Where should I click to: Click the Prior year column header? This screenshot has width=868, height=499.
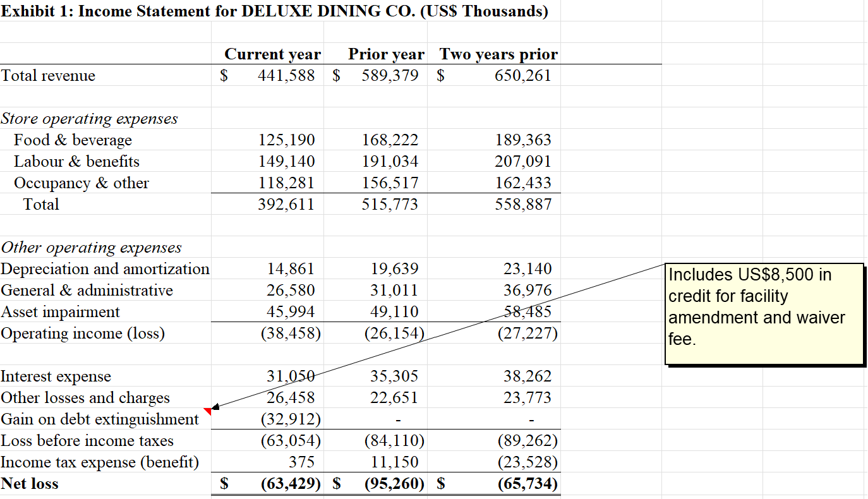click(386, 54)
